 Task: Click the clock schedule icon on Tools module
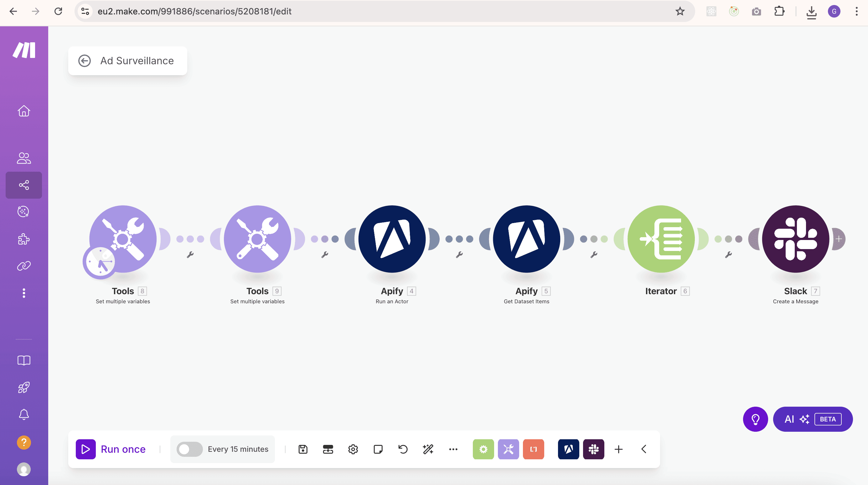100,262
